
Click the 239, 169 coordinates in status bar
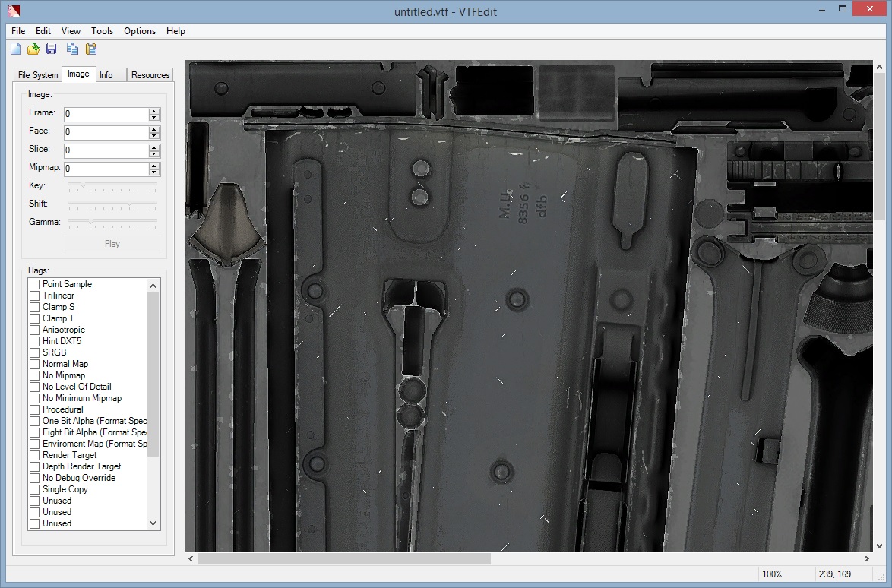pyautogui.click(x=835, y=574)
